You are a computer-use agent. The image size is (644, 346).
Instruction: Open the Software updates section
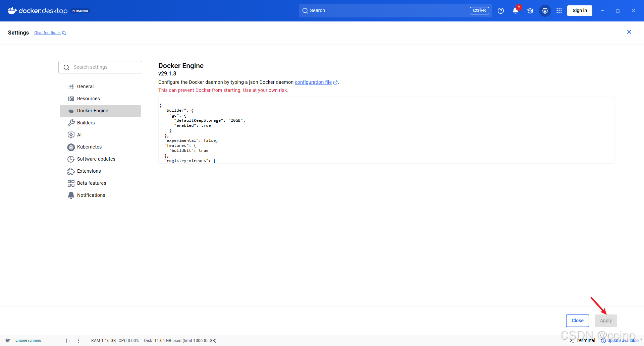pyautogui.click(x=100, y=159)
